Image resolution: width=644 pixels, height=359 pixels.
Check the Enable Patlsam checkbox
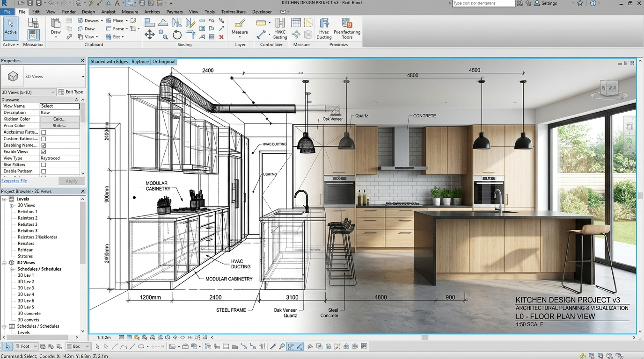[x=44, y=172]
